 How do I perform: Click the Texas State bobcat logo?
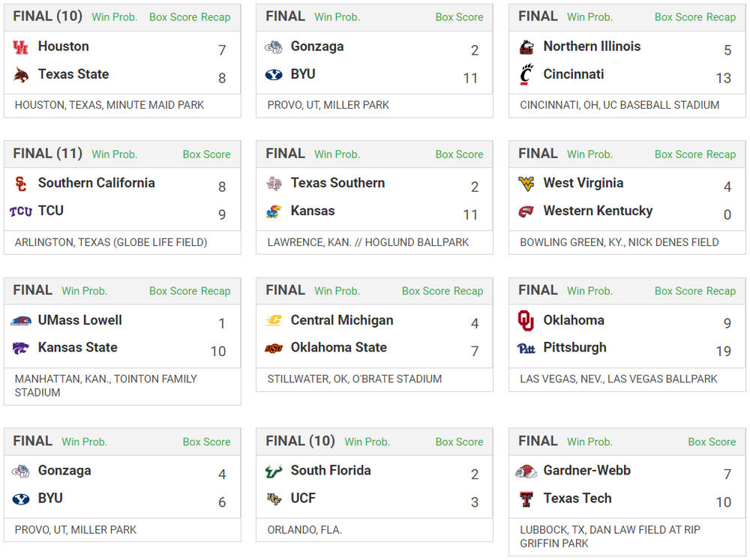pos(21,75)
